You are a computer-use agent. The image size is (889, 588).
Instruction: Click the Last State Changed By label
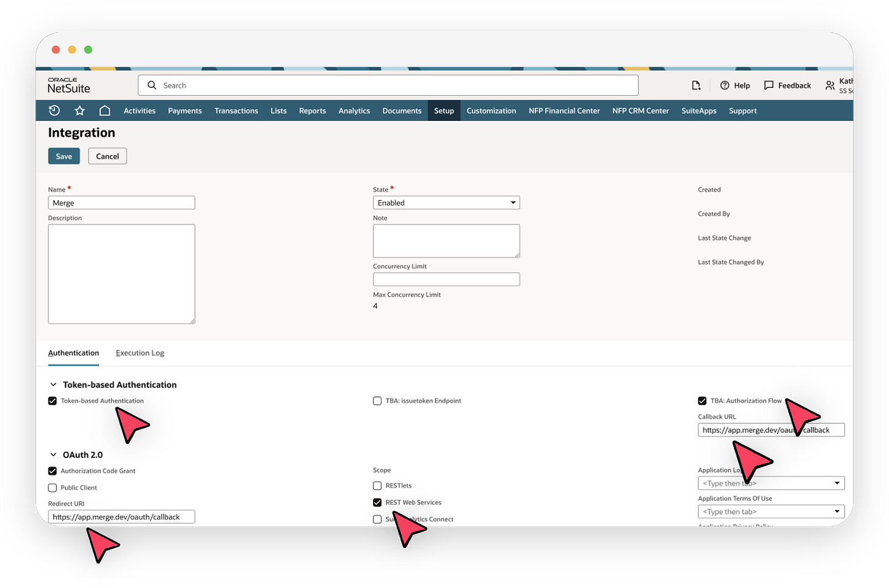[731, 262]
